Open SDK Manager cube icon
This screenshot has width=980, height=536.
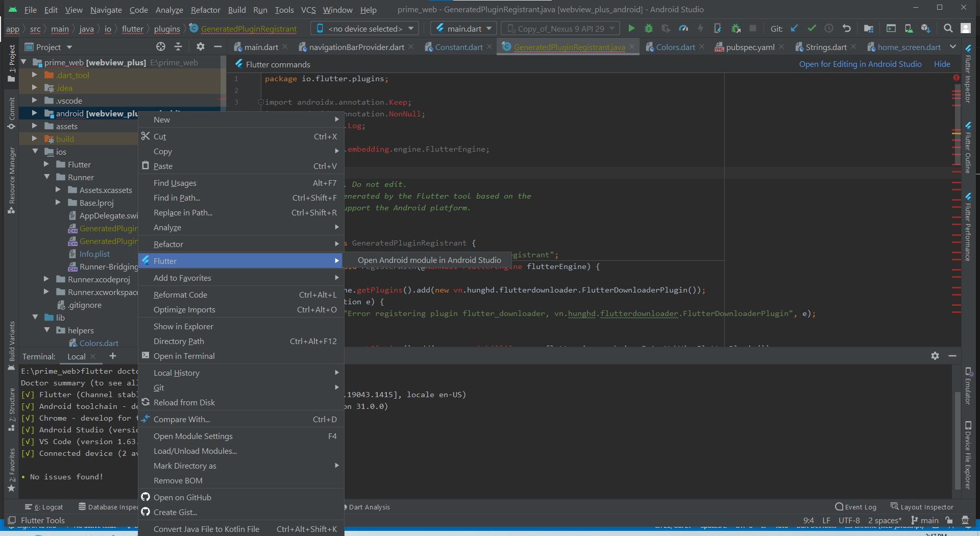[x=926, y=29]
